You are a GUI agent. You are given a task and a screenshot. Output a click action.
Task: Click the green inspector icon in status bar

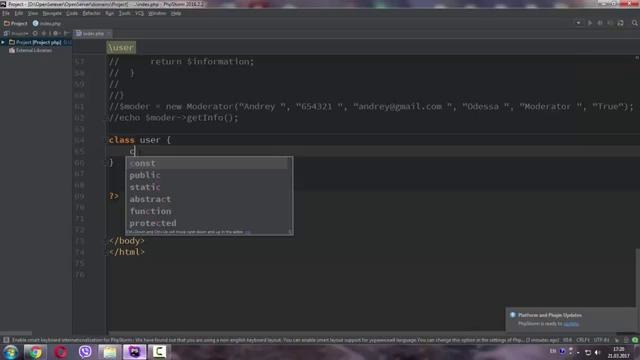(635, 340)
